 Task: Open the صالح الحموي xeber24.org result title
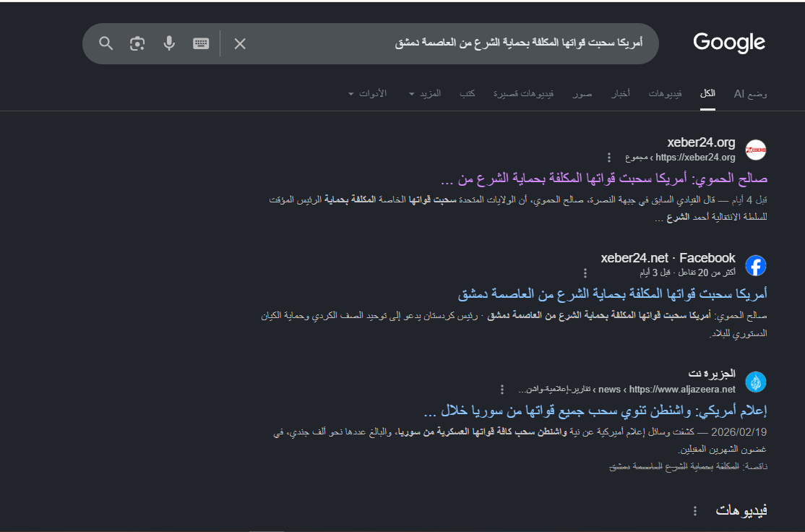tap(604, 179)
